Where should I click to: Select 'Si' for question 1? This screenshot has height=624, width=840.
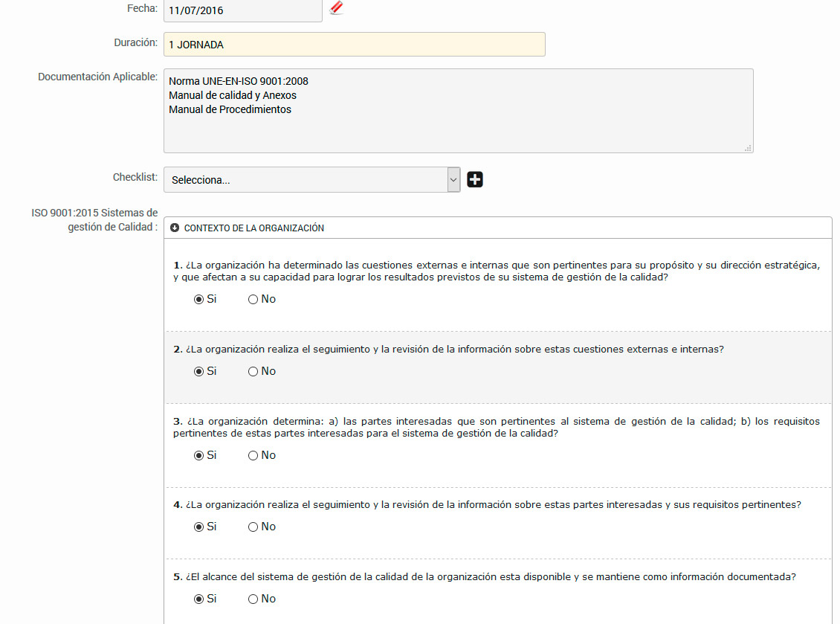pos(198,299)
